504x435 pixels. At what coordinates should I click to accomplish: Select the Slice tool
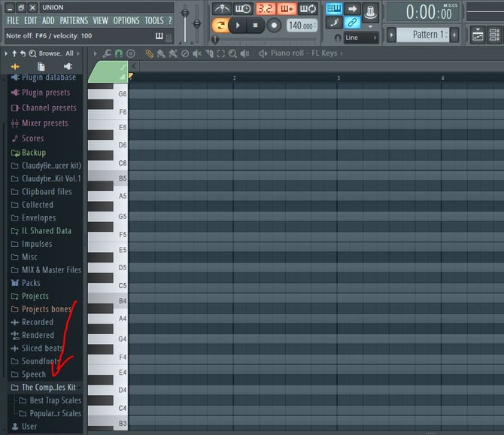pyautogui.click(x=209, y=53)
